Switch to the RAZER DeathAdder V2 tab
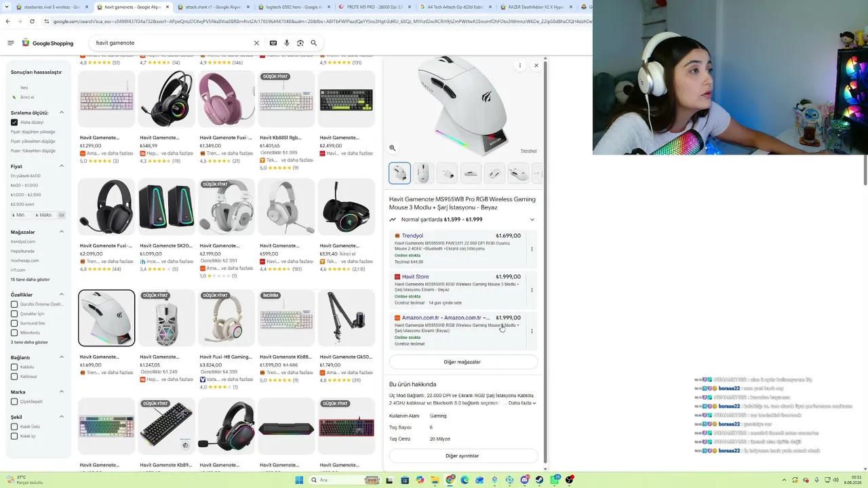This screenshot has height=488, width=868. coord(536,7)
